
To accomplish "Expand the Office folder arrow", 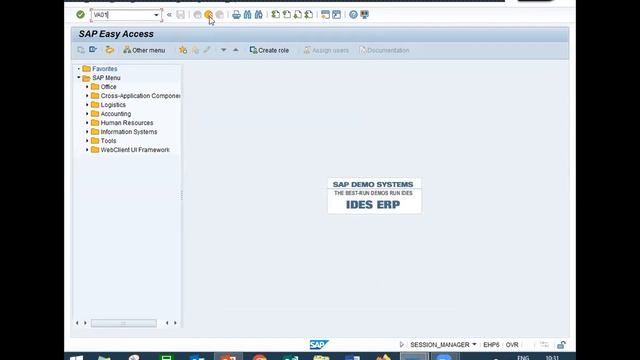I will tap(87, 87).
